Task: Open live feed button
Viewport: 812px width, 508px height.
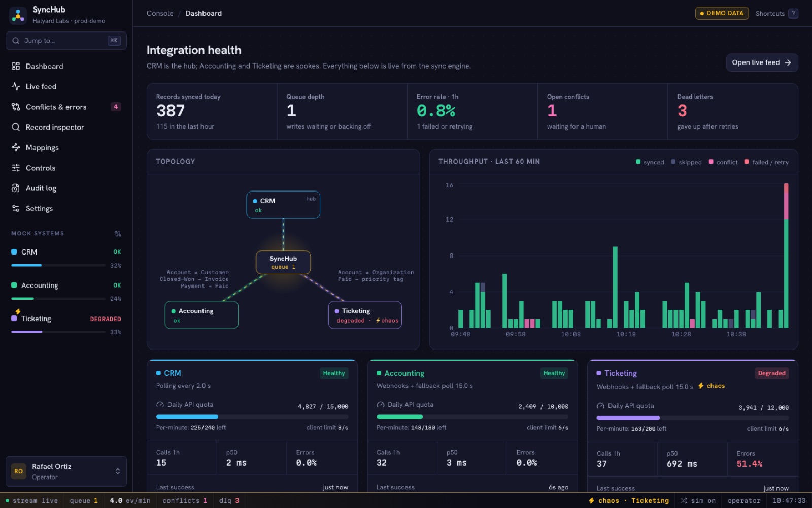Action: 762,62
